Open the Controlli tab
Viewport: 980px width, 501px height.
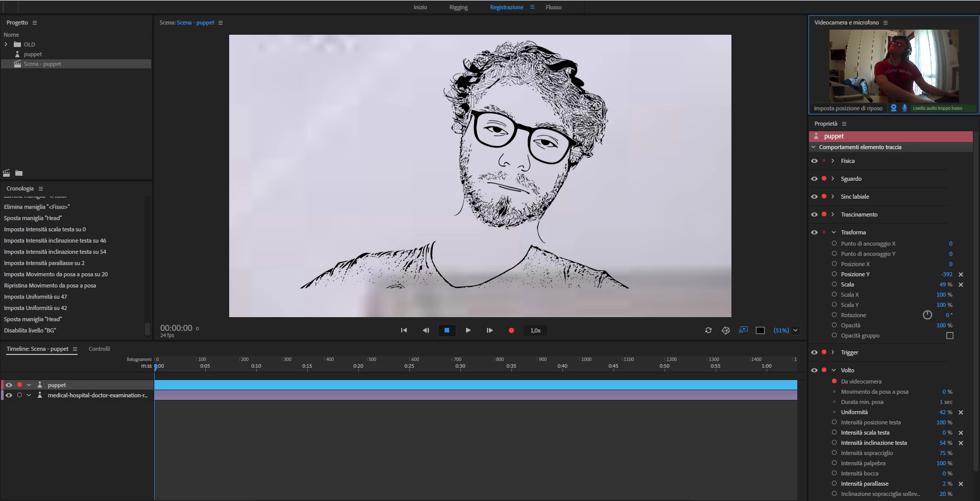[99, 349]
